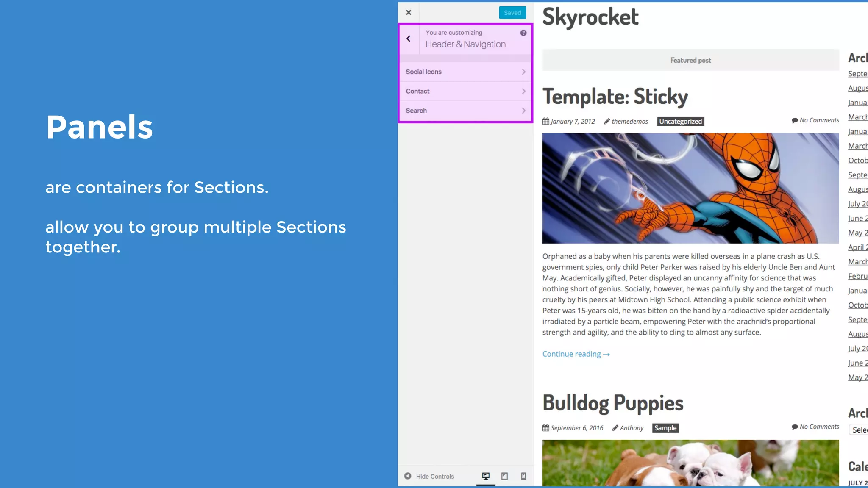Click the Skyrocket site title

[x=590, y=17]
